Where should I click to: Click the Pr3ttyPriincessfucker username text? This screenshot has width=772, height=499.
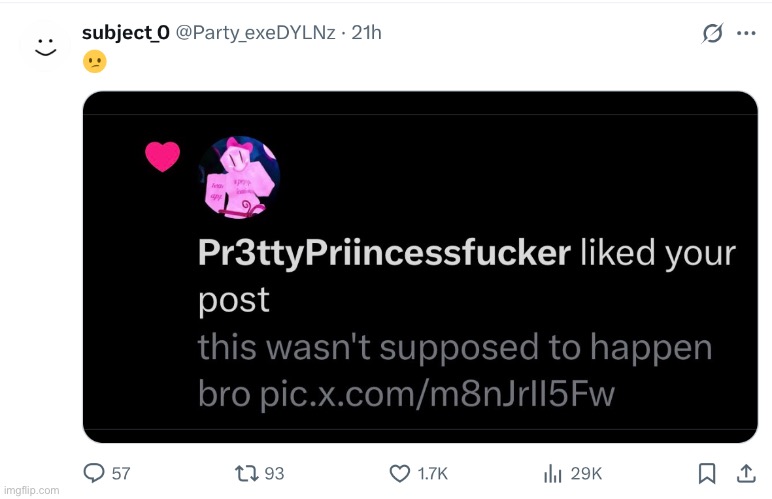384,253
